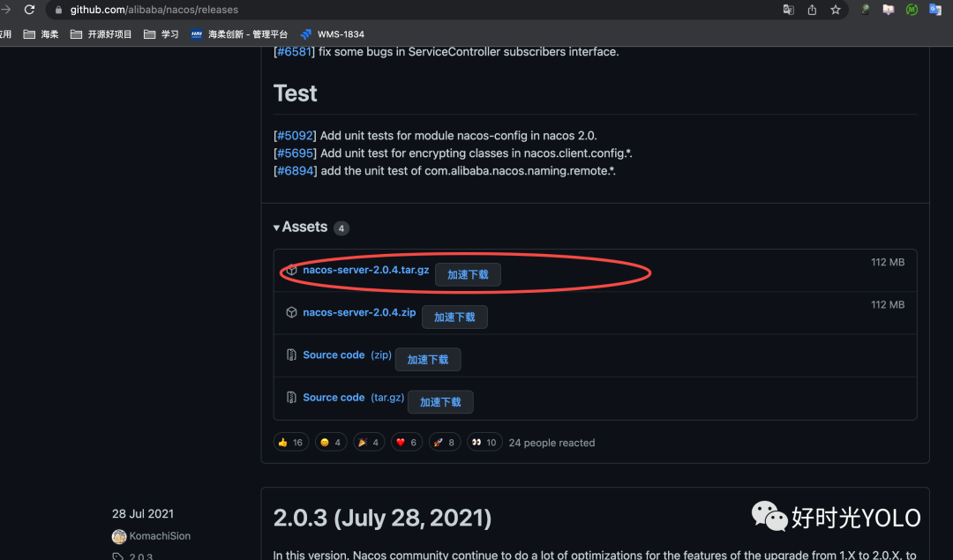Click the Assets count badge 4
The width and height of the screenshot is (953, 560).
(341, 228)
